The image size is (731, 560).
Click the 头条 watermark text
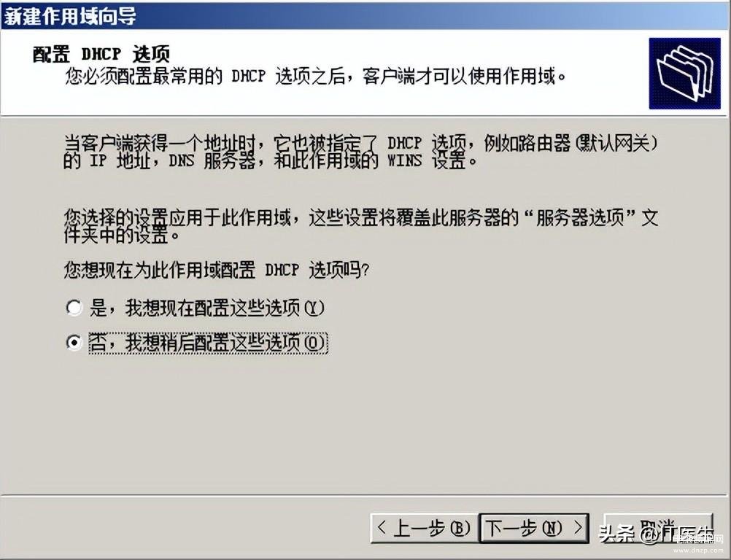click(616, 534)
